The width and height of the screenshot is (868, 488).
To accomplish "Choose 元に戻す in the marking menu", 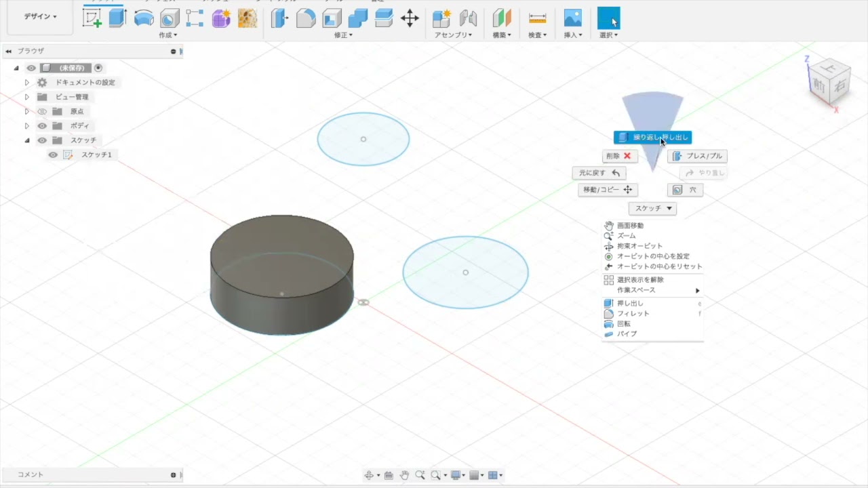I will coord(599,173).
